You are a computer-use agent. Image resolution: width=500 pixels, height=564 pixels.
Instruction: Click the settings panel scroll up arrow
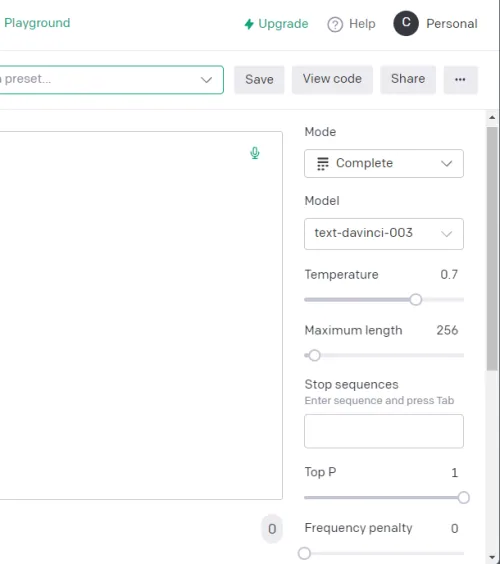point(492,118)
